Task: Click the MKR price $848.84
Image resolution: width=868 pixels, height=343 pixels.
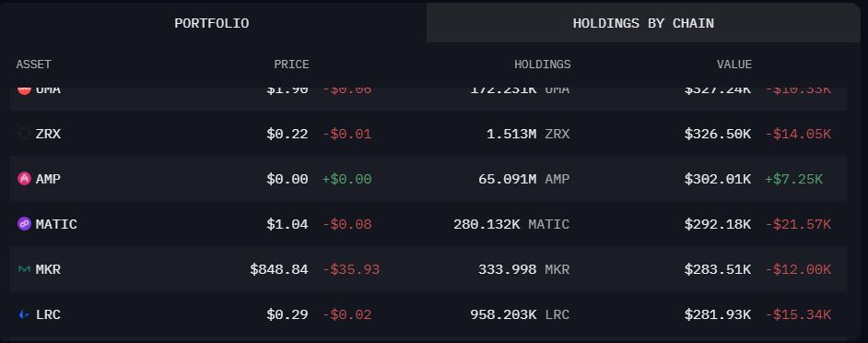Action: click(x=279, y=270)
